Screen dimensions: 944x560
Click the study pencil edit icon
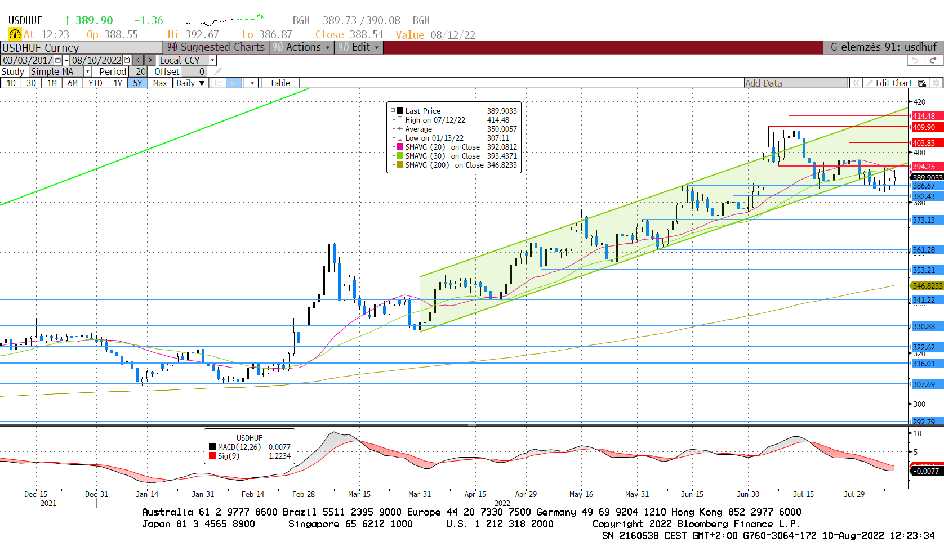coord(219,71)
